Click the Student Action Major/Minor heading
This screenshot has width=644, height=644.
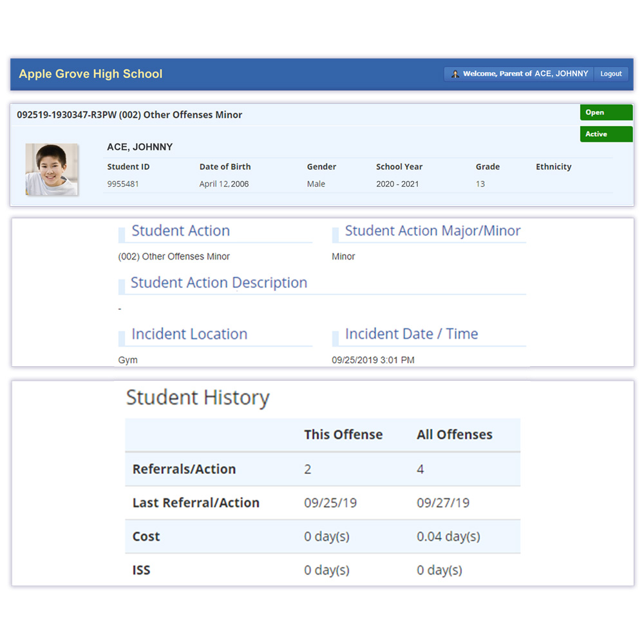[433, 231]
